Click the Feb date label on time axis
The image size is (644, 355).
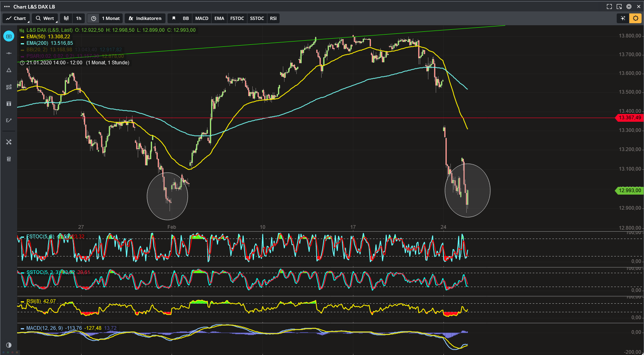pyautogui.click(x=172, y=227)
